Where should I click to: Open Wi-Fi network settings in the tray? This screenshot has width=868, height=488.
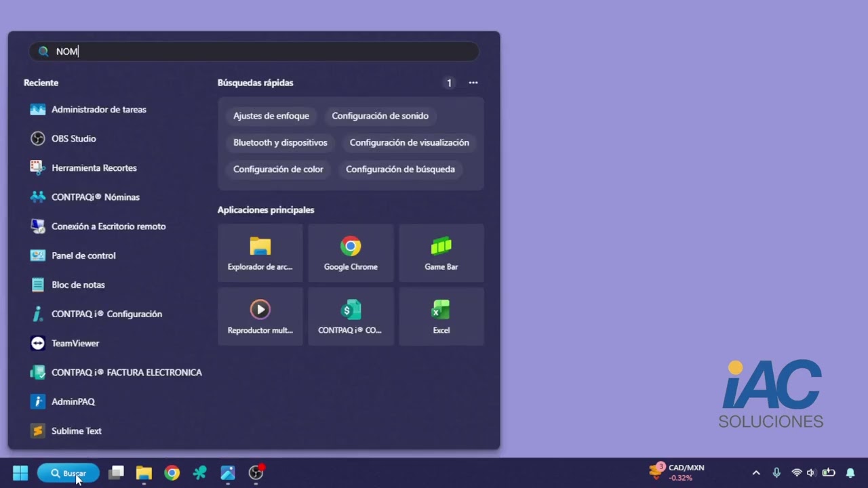point(797,473)
